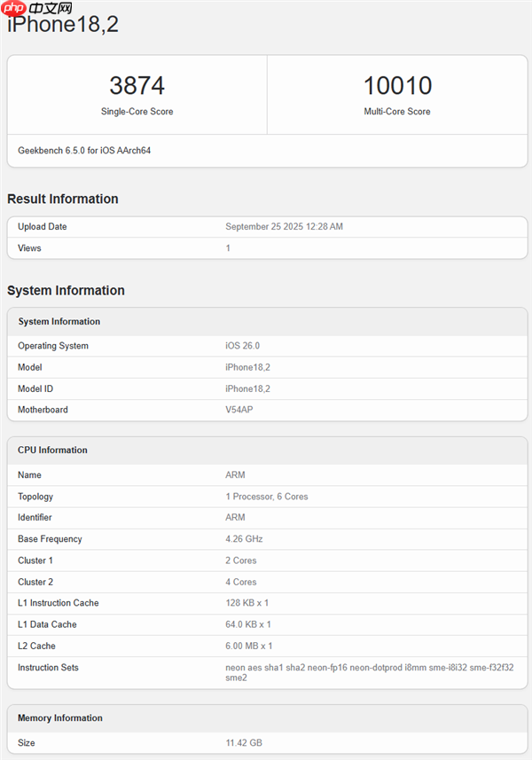Select the L2 Cache 6.00 MB value
Image resolution: width=532 pixels, height=760 pixels.
[248, 646]
